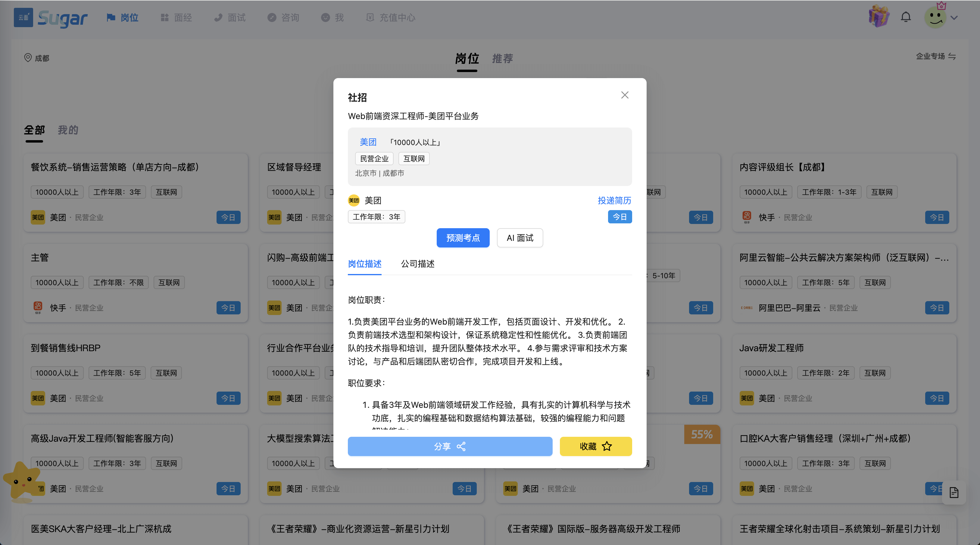Open Java研发工程师 job card

[x=844, y=373]
